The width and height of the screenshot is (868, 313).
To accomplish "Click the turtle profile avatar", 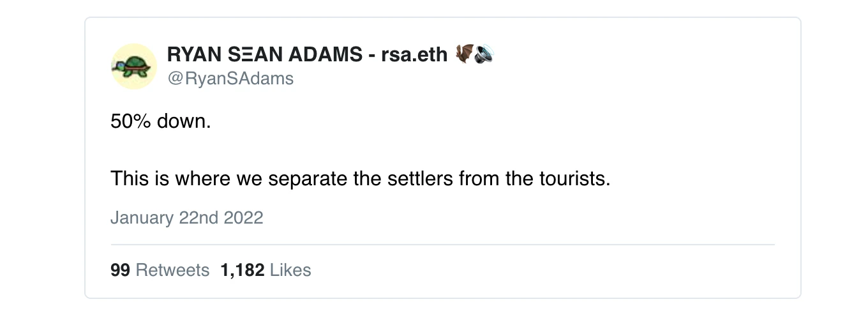I will [x=133, y=66].
